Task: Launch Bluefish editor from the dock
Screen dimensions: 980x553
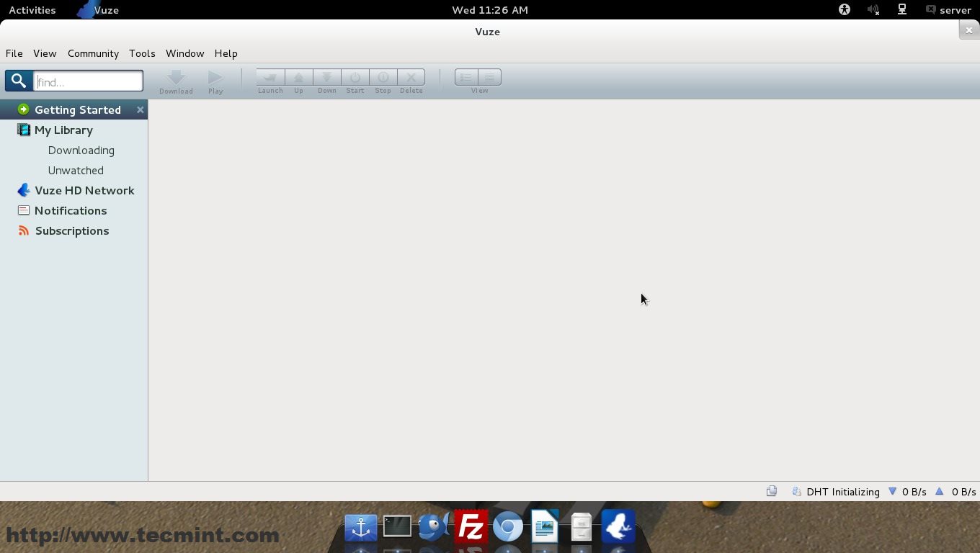Action: [x=434, y=526]
